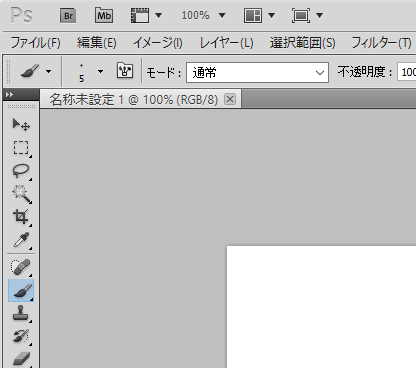Select the Eraser tool
Image resolution: width=416 pixels, height=368 pixels.
[x=21, y=359]
